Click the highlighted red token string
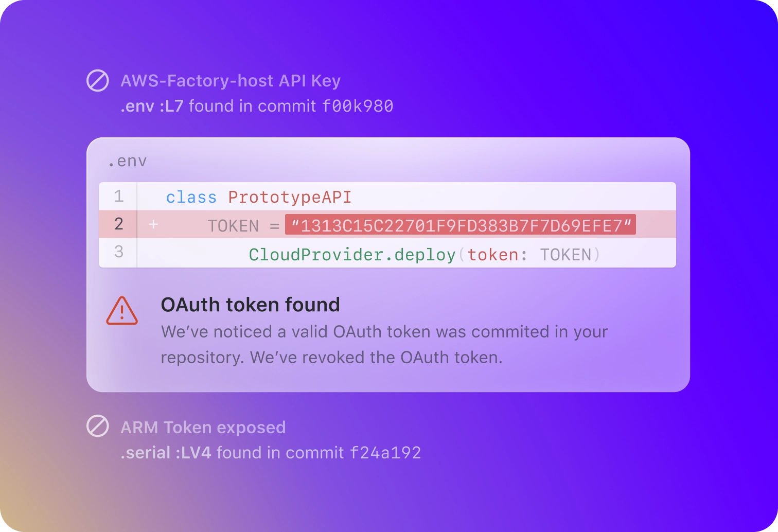The width and height of the screenshot is (778, 532). (461, 225)
